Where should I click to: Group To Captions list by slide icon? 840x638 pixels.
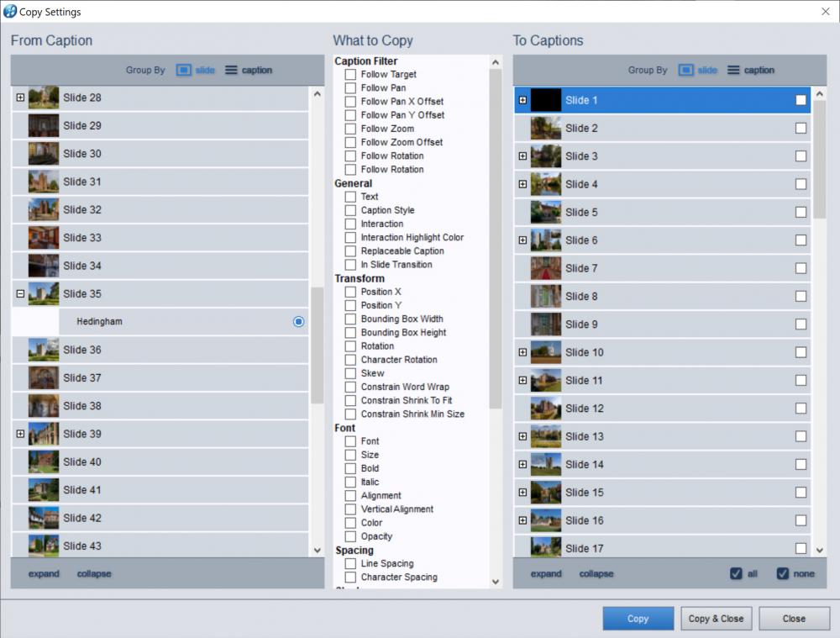[686, 71]
